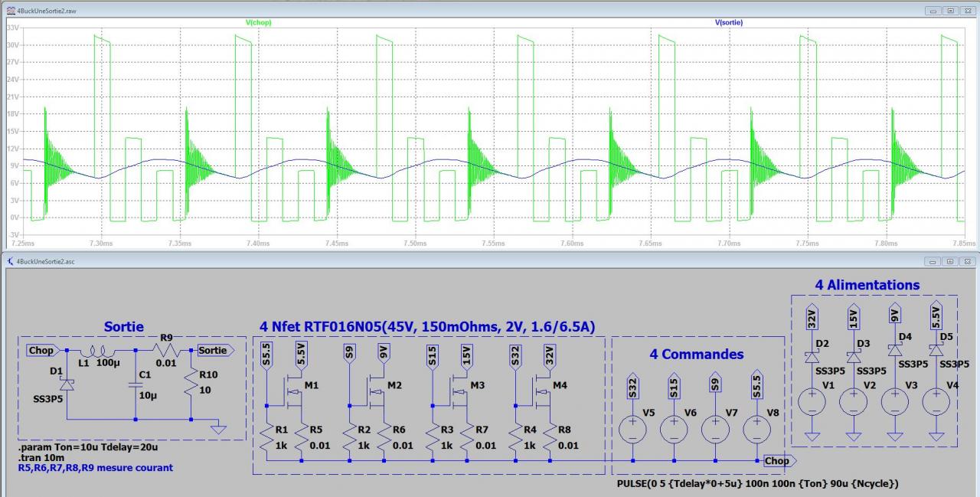Select supply voltage source V2
980x497 pixels.
(852, 401)
